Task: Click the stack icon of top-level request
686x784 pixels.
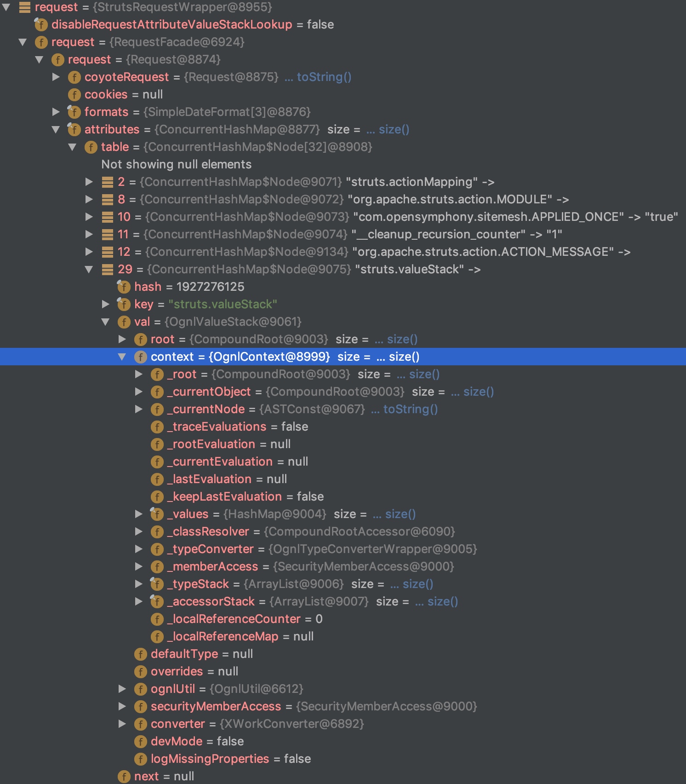Action: [24, 7]
